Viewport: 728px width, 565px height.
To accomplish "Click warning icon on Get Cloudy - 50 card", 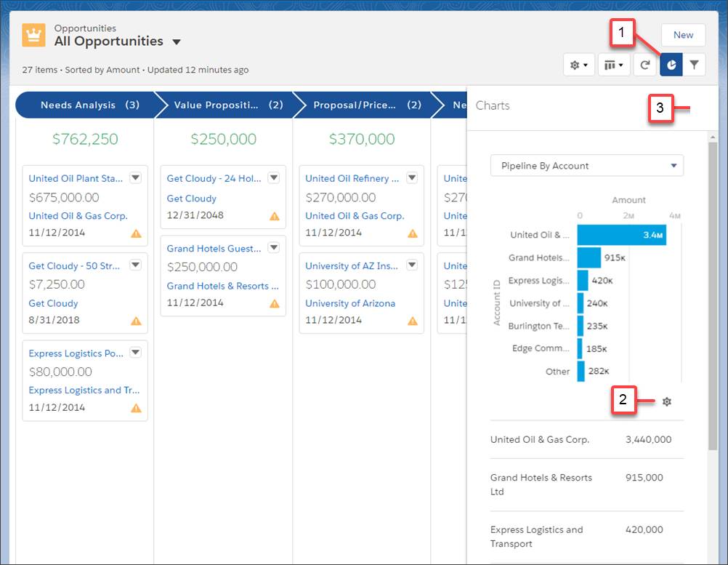I will tap(136, 321).
